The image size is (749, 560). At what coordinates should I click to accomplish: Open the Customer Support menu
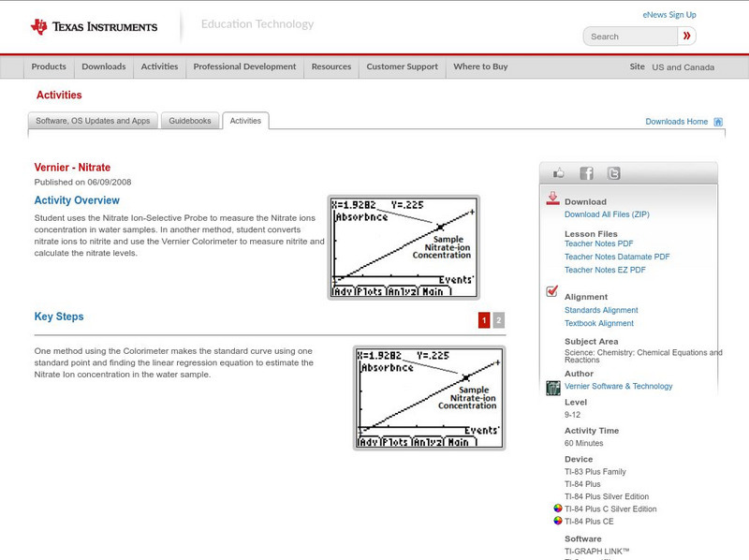(x=401, y=66)
